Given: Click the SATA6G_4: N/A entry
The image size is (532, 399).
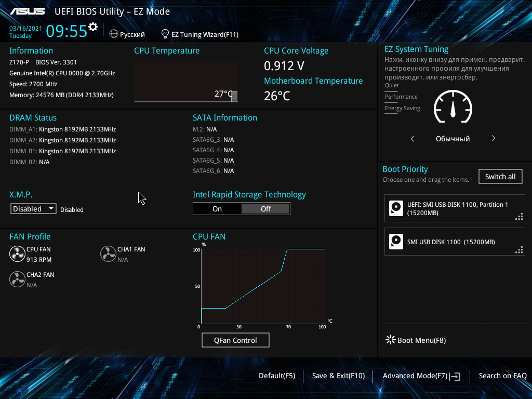Looking at the screenshot, I should (214, 150).
